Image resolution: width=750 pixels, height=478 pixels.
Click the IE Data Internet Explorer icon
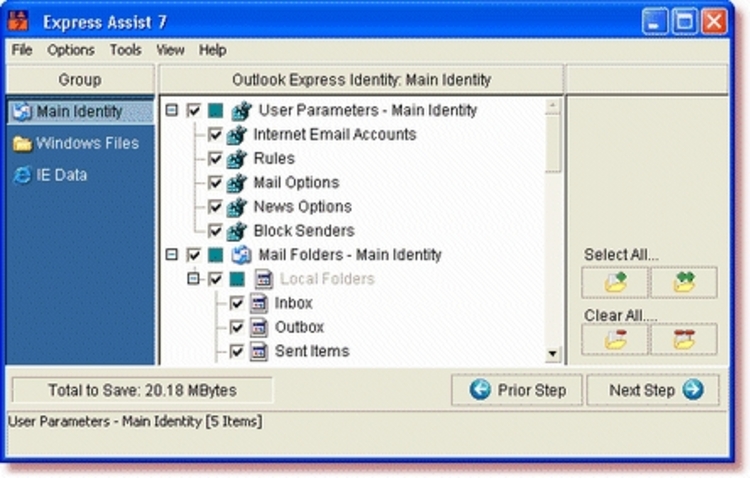(x=22, y=175)
